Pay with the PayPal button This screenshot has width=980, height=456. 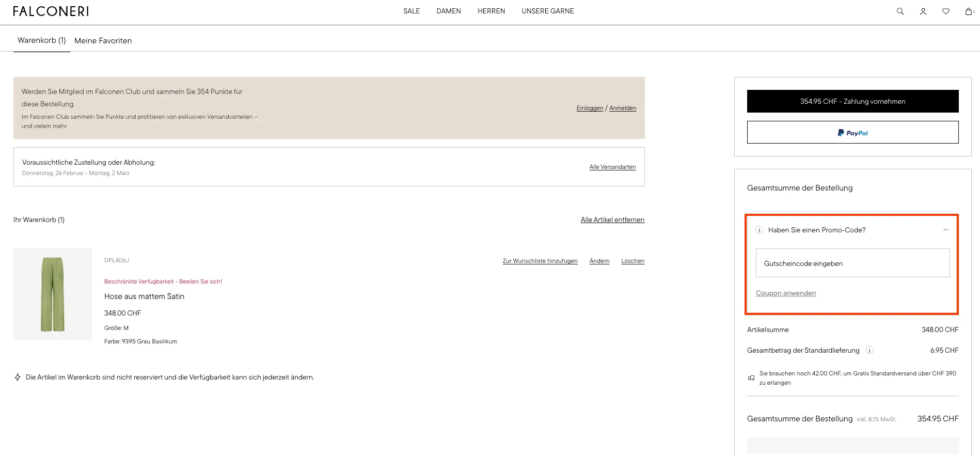point(852,133)
